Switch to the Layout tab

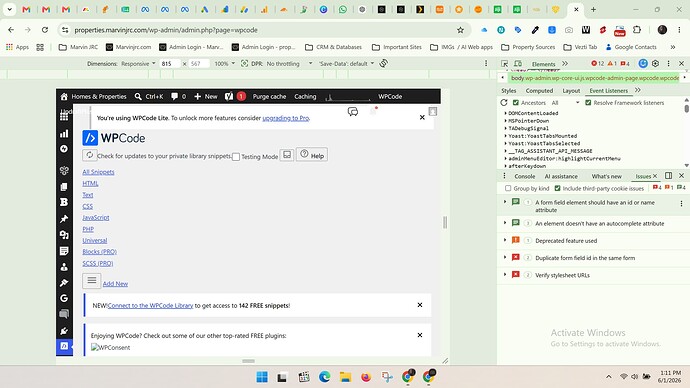click(x=571, y=91)
